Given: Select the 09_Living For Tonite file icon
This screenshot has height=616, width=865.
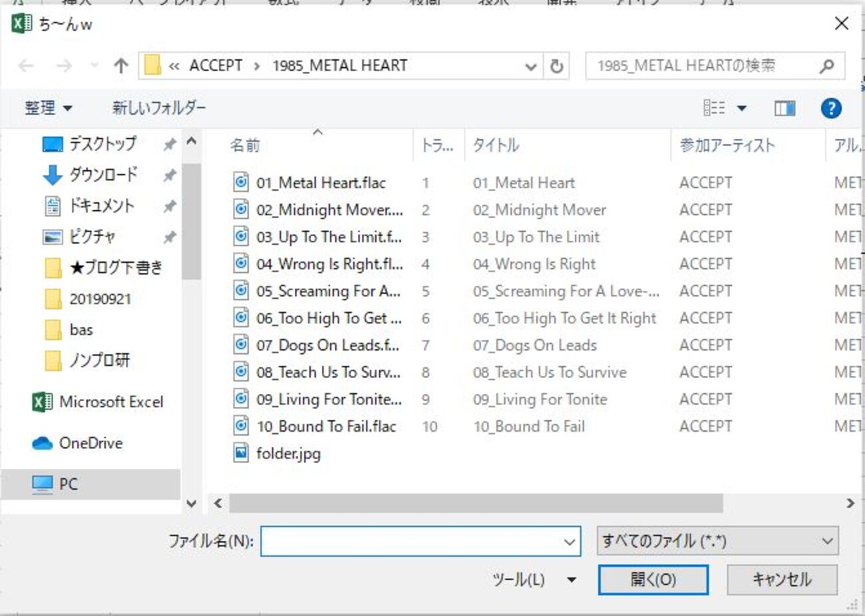Looking at the screenshot, I should pyautogui.click(x=241, y=398).
